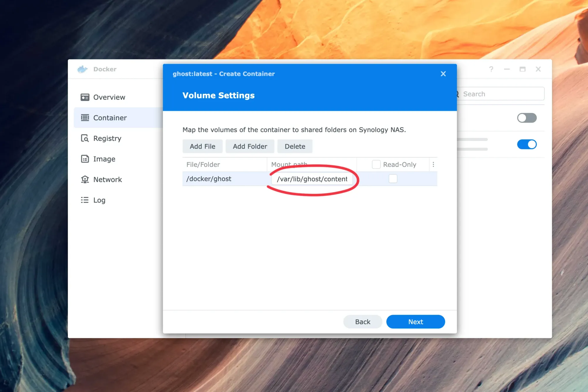Select the Add File option
The height and width of the screenshot is (392, 588).
coord(202,146)
